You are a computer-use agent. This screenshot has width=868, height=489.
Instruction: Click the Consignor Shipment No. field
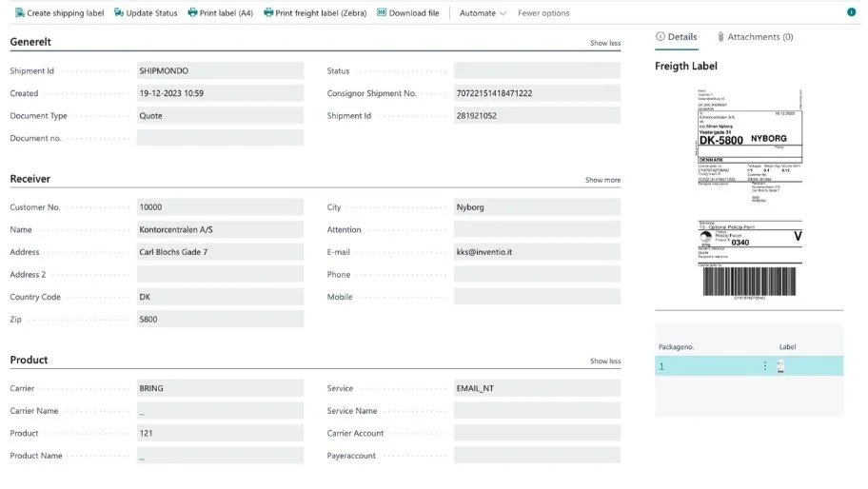click(537, 93)
